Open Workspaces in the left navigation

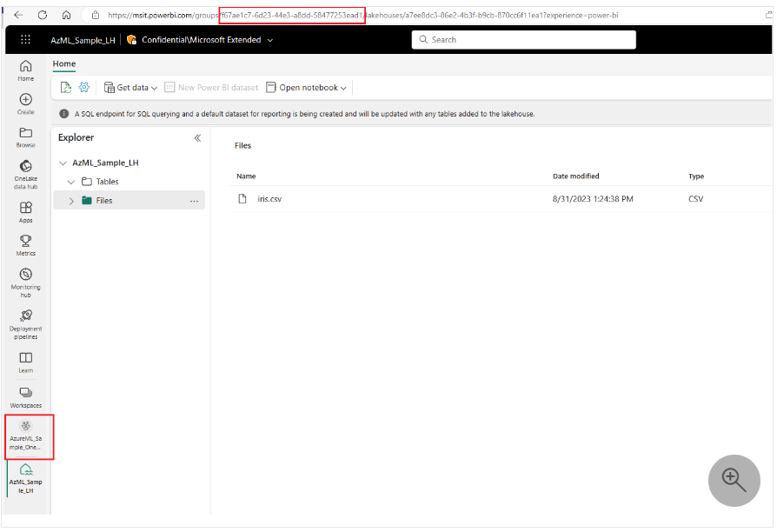(26, 397)
